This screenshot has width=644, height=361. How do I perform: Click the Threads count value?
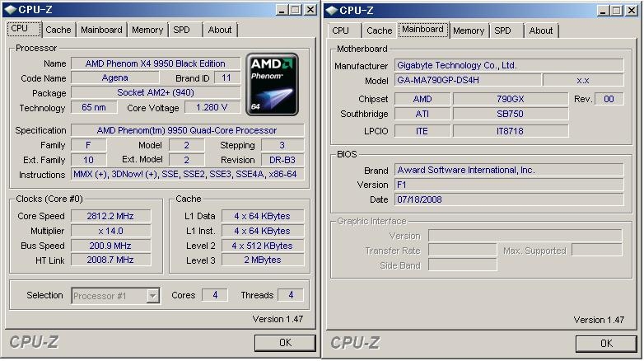tap(291, 295)
